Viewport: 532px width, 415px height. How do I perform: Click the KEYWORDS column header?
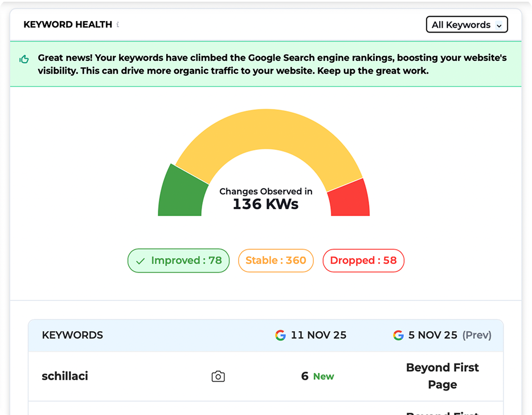coord(72,335)
